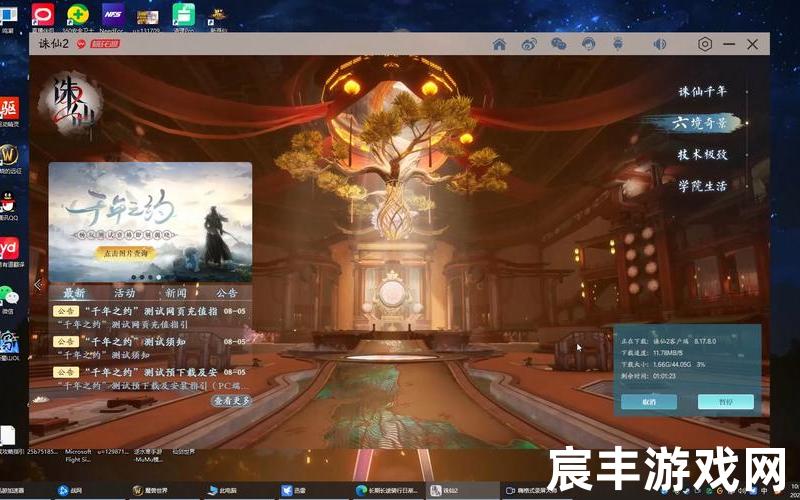Open the red circle app desktop shortcut

click(x=43, y=16)
